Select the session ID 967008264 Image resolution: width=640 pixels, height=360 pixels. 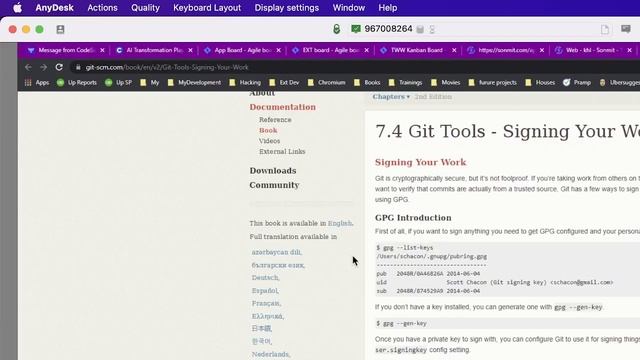(x=388, y=29)
